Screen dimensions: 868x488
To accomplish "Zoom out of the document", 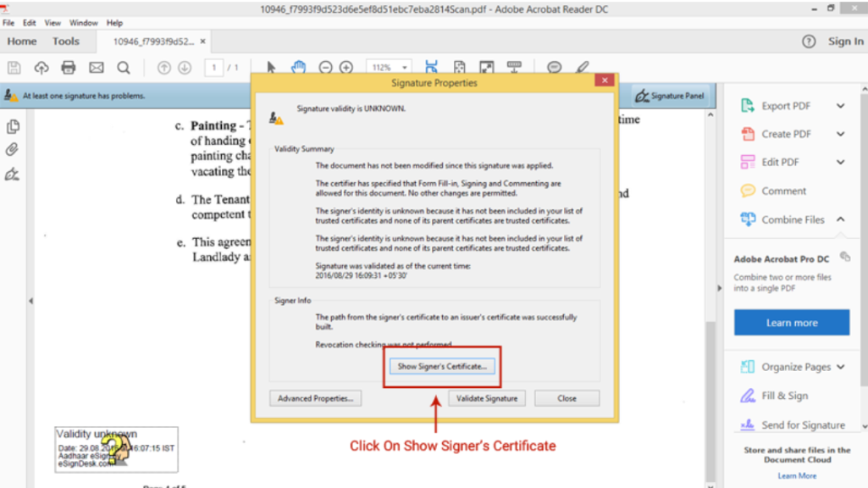I will 324,68.
